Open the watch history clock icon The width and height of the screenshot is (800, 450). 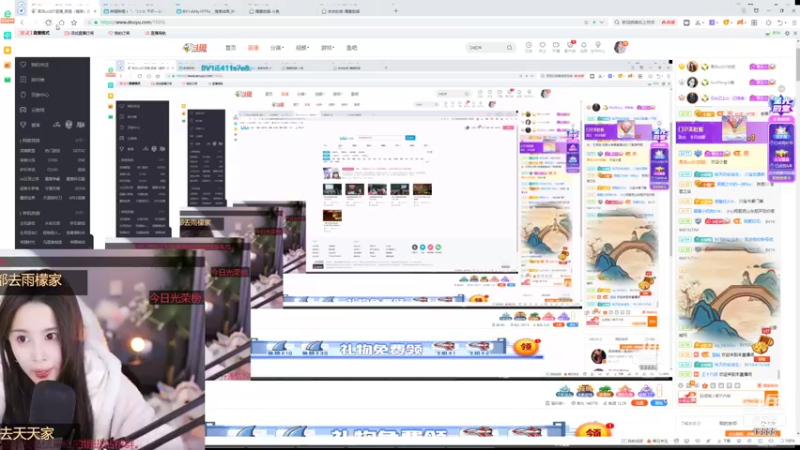tap(529, 47)
